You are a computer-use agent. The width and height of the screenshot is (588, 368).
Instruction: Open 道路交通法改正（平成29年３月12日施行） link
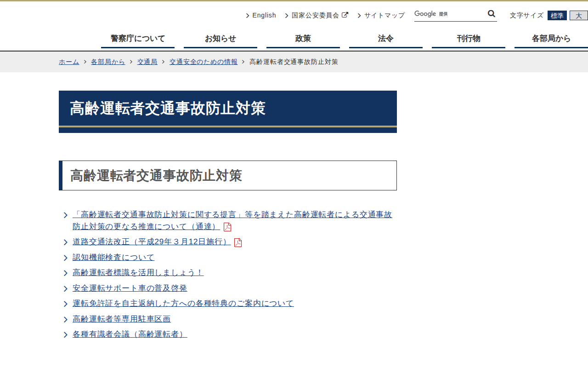click(x=152, y=242)
